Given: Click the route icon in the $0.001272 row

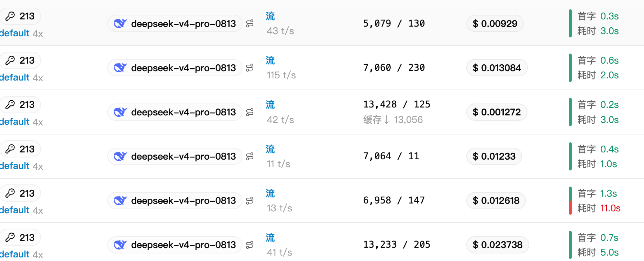Looking at the screenshot, I should [x=250, y=112].
